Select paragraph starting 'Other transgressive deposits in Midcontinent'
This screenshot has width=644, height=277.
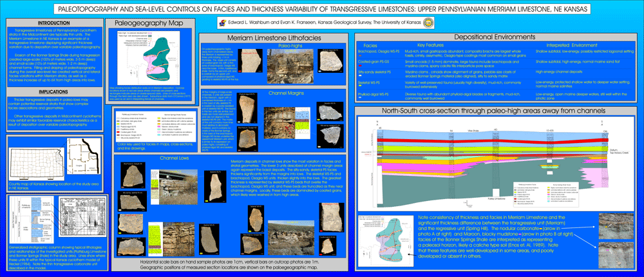tap(53, 121)
